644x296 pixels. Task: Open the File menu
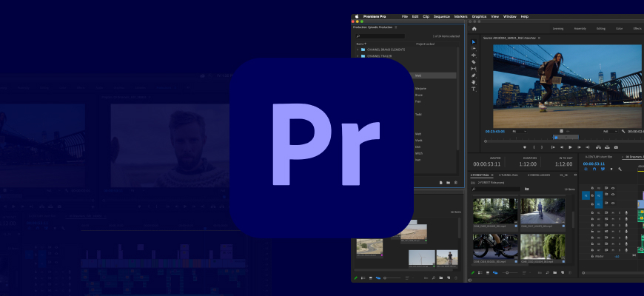click(405, 16)
